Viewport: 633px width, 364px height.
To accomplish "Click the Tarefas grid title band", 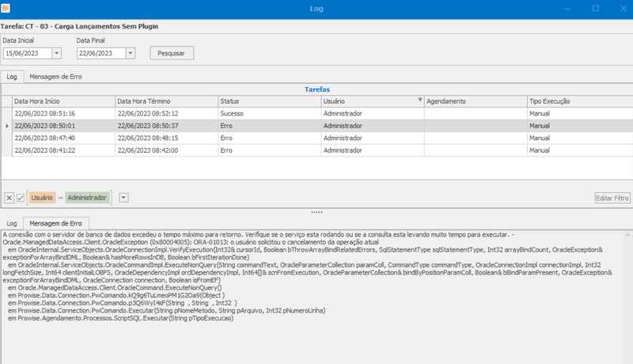I will (317, 89).
